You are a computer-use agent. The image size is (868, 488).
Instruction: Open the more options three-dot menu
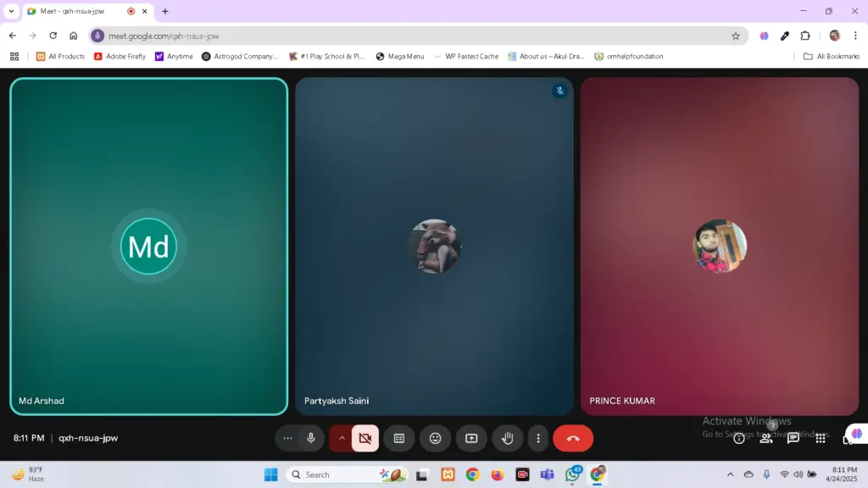(538, 438)
